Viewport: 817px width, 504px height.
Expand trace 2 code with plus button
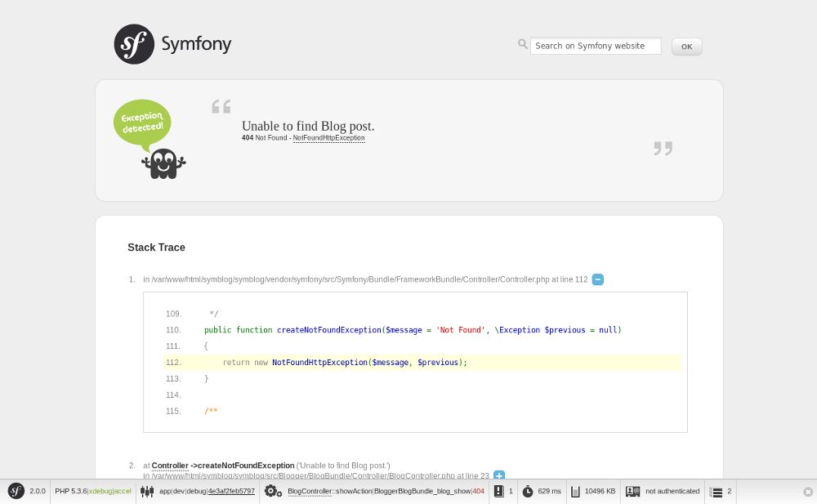pos(498,475)
